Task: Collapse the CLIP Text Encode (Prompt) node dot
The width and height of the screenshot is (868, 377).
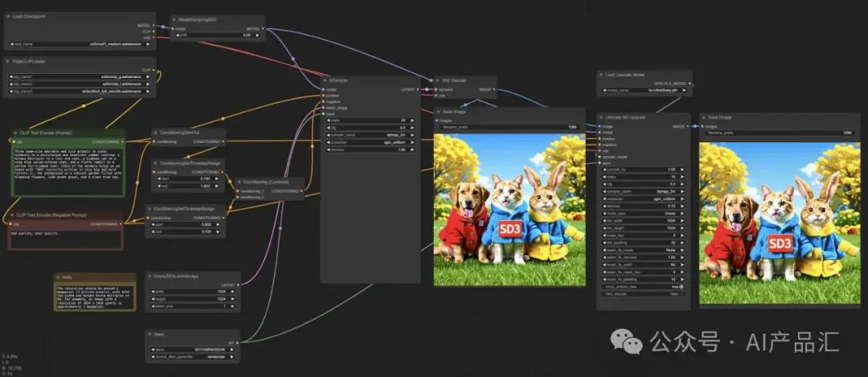Action: (x=15, y=133)
